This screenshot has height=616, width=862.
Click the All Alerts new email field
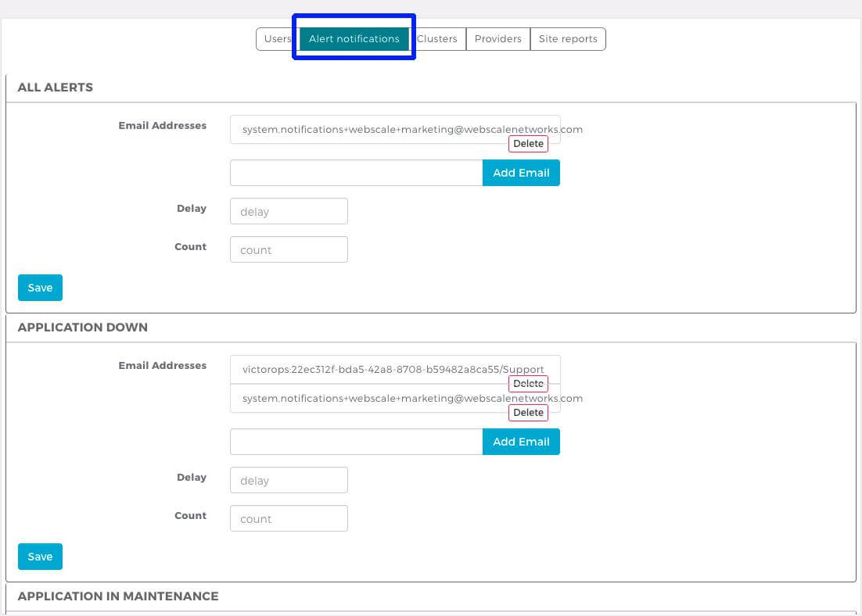[356, 173]
